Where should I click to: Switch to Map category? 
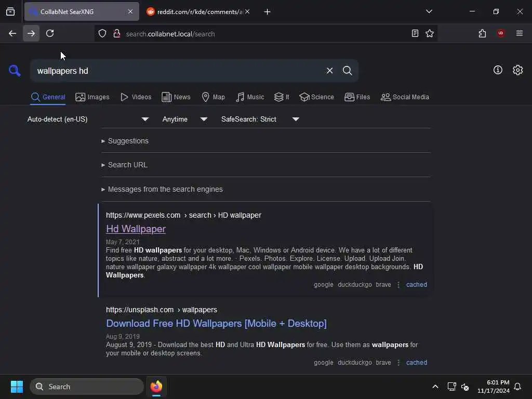point(213,97)
